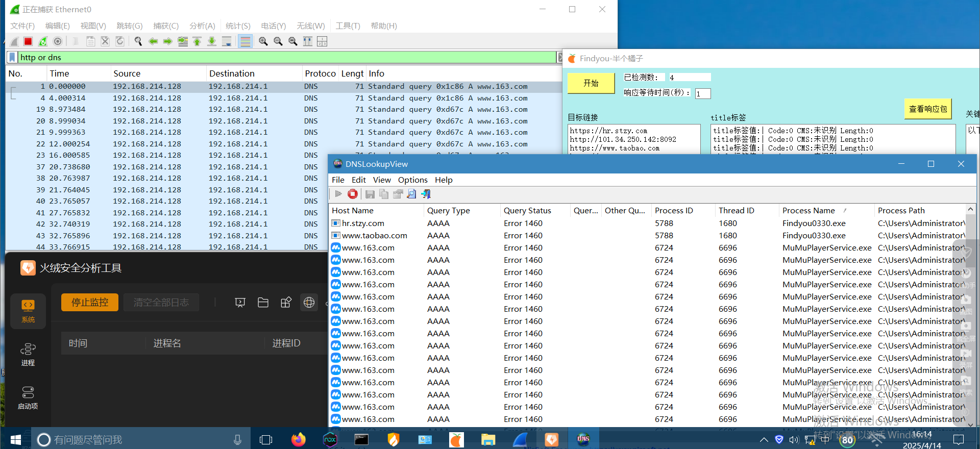The image size is (980, 449).
Task: Toggle execution monitor screen icon in 火绒 toolbar
Action: click(x=240, y=303)
